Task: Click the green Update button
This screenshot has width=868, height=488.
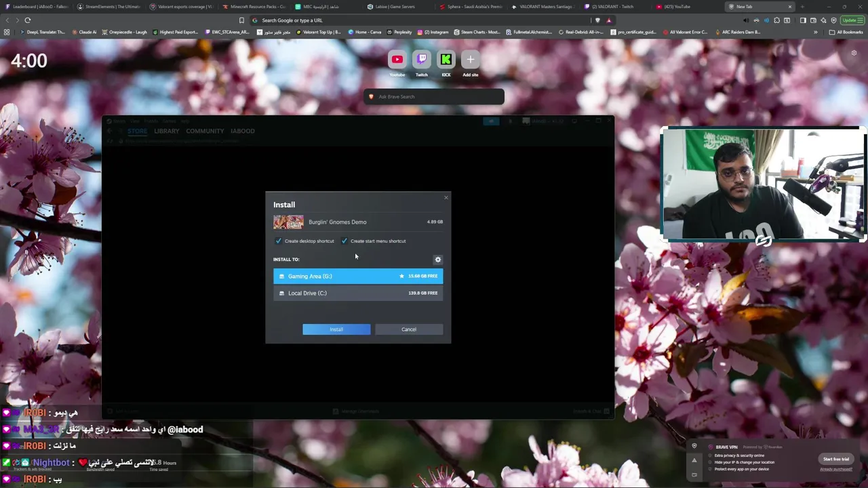Action: coord(852,20)
